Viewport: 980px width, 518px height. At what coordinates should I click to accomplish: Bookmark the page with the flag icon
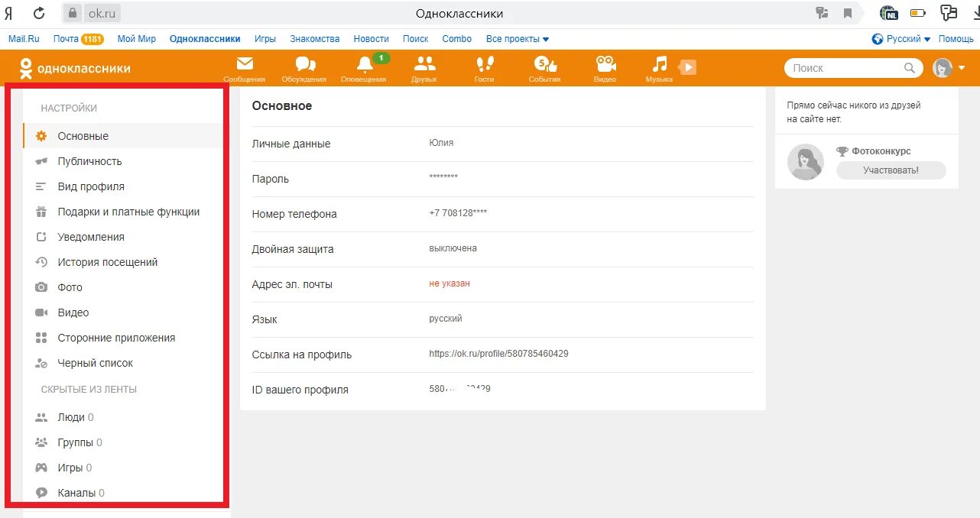(x=848, y=13)
